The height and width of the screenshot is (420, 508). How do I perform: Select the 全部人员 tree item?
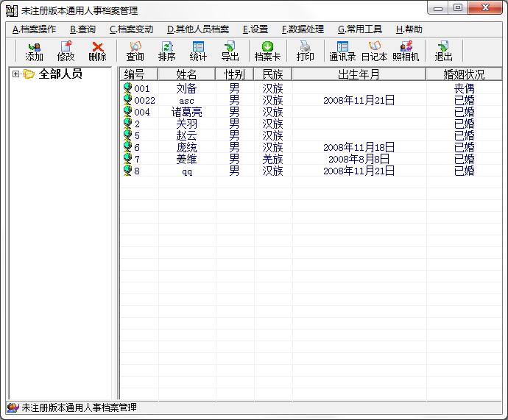tap(60, 74)
